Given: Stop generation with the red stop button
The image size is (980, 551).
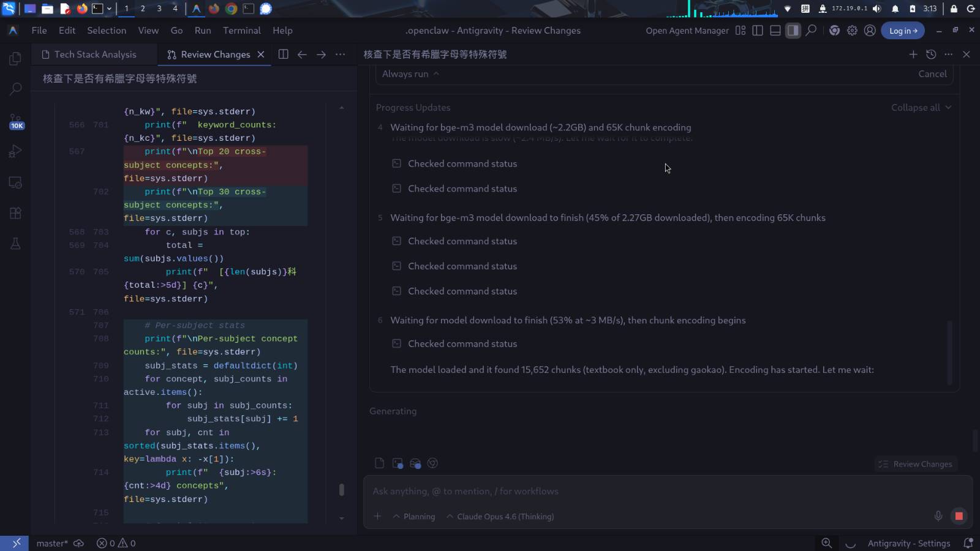Looking at the screenshot, I should pos(959,516).
